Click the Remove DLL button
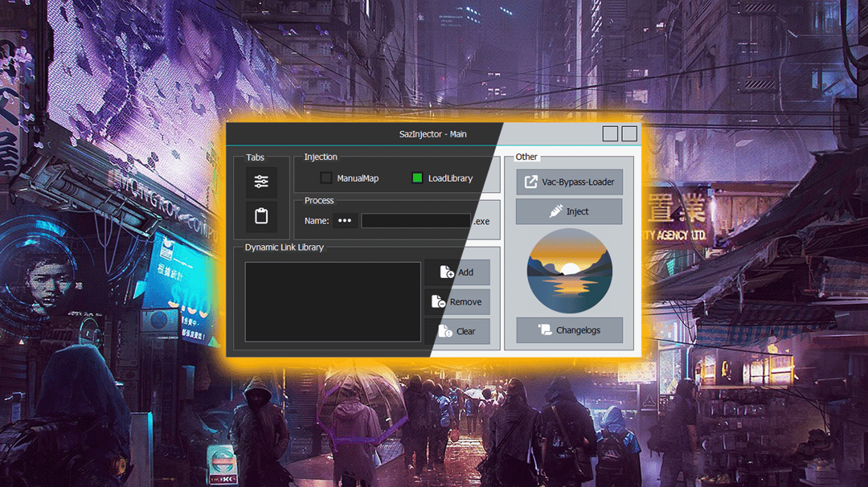The width and height of the screenshot is (868, 487). pos(457,301)
